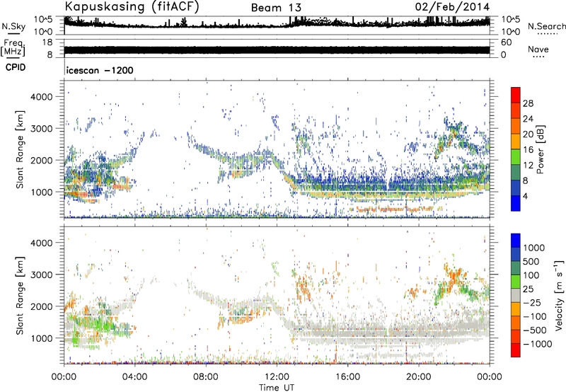This screenshot has height=392, width=566.
Task: Click the '-500' Velocity scale value
Action: click(x=535, y=330)
